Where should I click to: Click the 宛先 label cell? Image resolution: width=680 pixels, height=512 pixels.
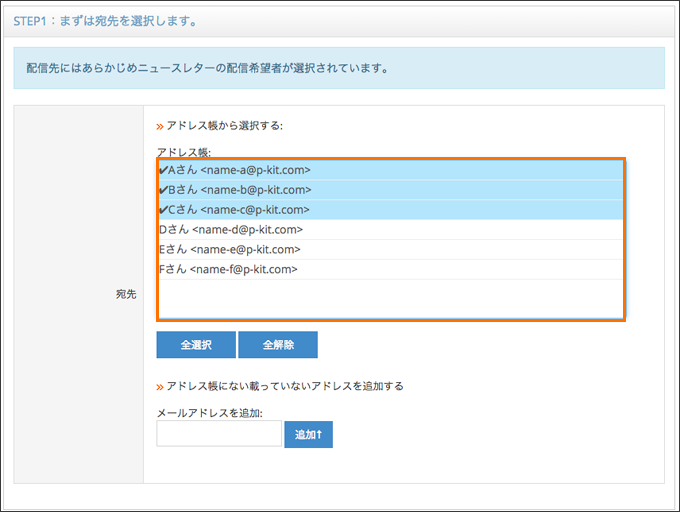click(79, 294)
